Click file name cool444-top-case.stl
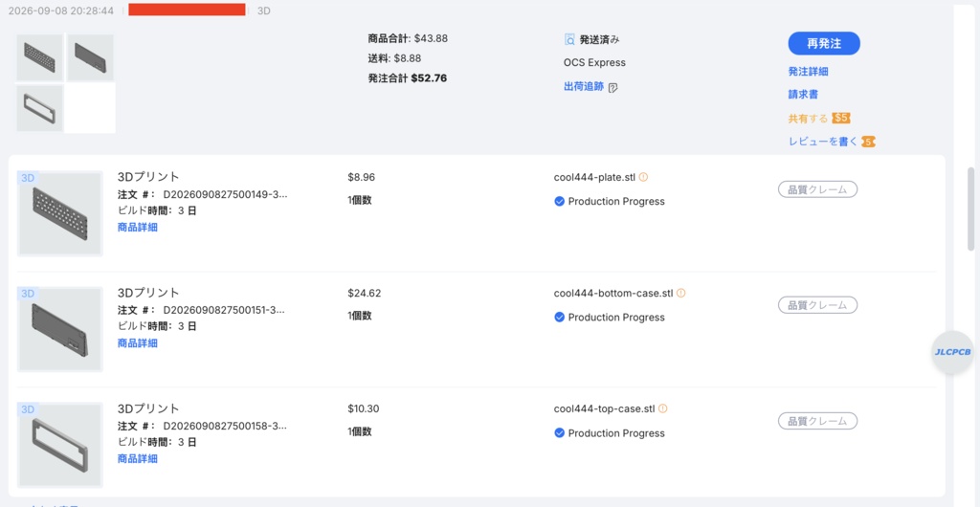The height and width of the screenshot is (507, 980). [605, 408]
